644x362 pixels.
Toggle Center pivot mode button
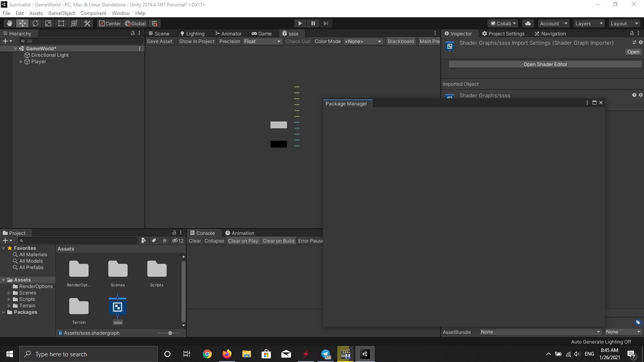(x=109, y=23)
